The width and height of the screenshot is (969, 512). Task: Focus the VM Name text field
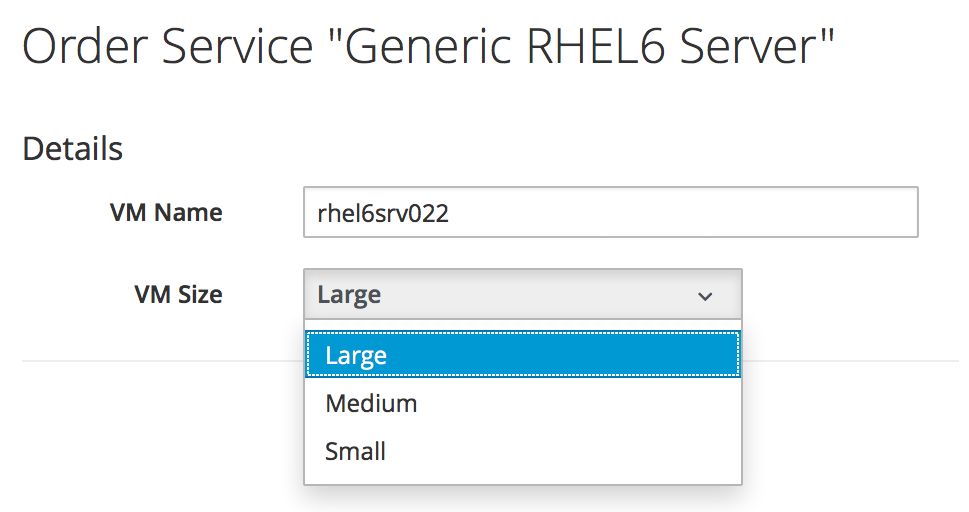point(610,213)
